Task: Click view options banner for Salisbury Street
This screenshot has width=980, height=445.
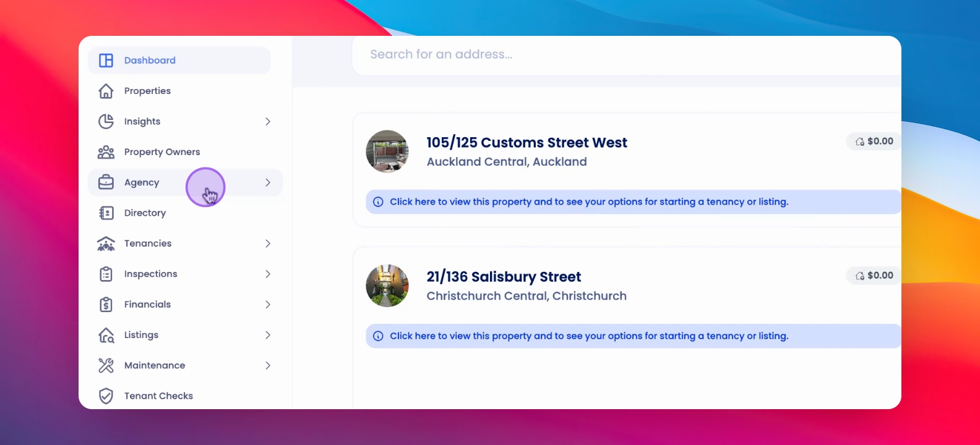Action: pos(634,336)
